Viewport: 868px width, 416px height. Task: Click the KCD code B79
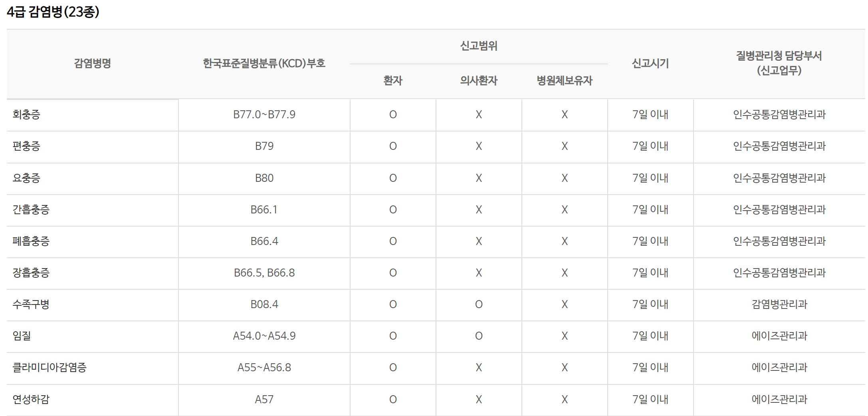point(264,146)
